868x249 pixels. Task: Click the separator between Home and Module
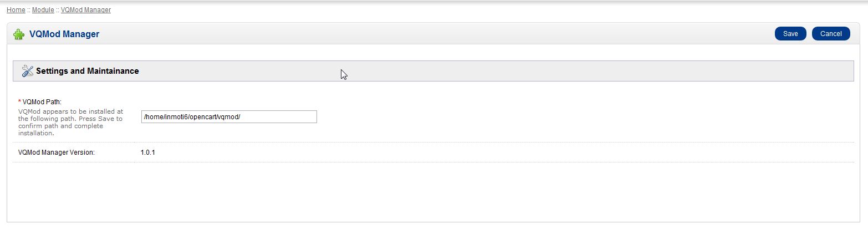click(29, 10)
